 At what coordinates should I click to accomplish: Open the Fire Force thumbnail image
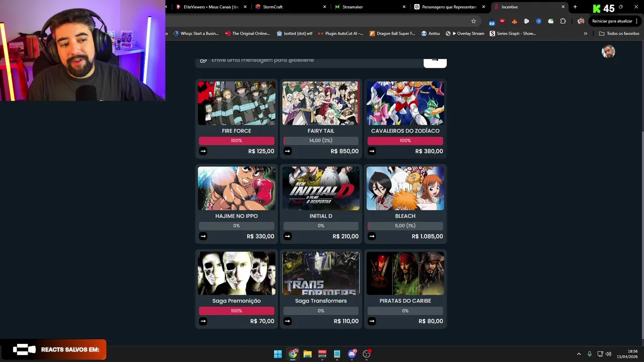coord(236,103)
